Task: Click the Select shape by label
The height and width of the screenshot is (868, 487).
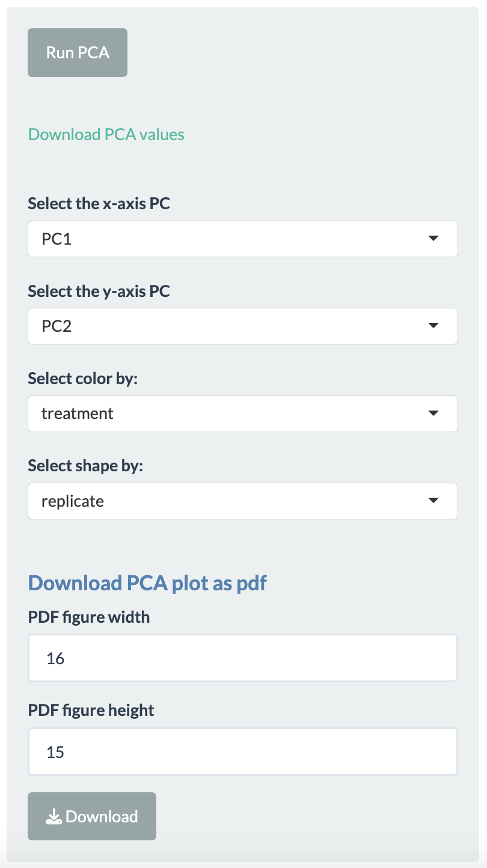Action: [x=85, y=466]
